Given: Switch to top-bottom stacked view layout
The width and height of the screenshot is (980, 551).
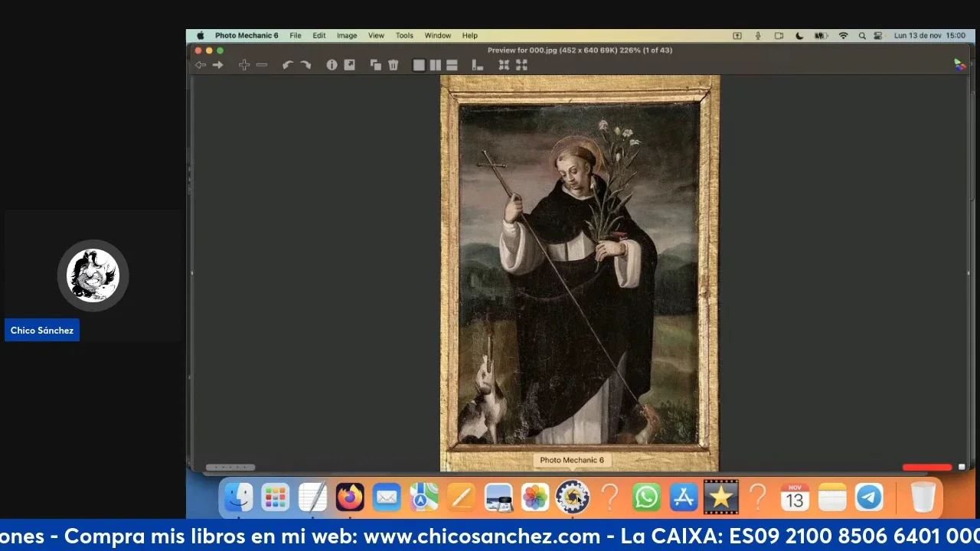Looking at the screenshot, I should (452, 65).
